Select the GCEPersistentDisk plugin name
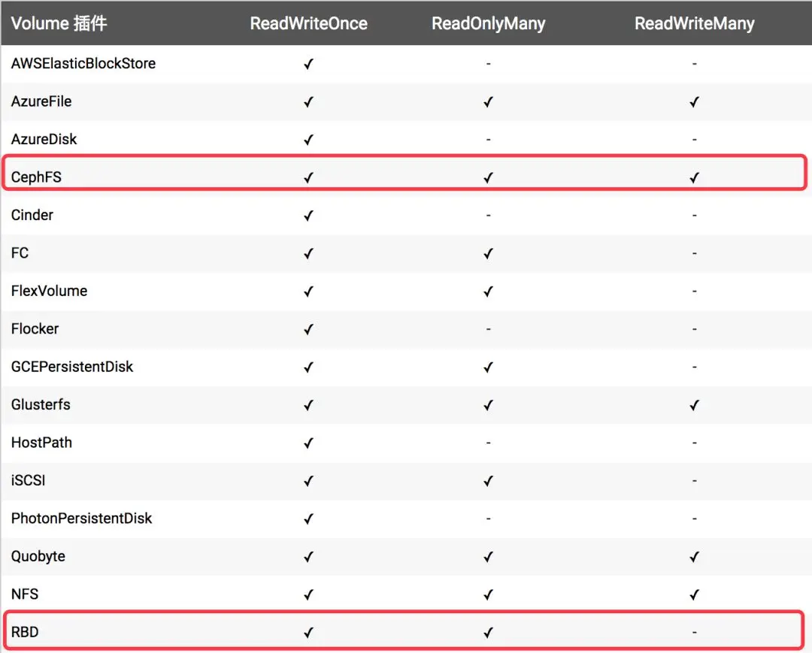Image resolution: width=812 pixels, height=653 pixels. pos(72,367)
